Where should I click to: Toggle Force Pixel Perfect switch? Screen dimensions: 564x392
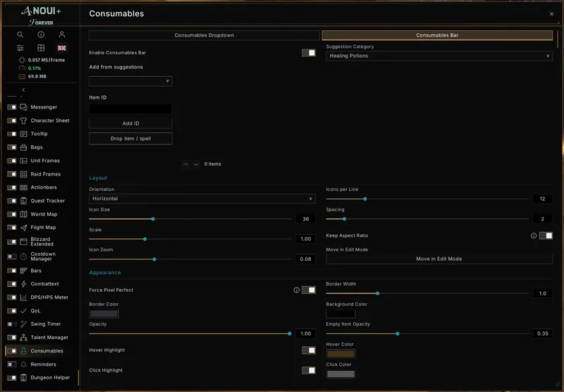tap(309, 290)
